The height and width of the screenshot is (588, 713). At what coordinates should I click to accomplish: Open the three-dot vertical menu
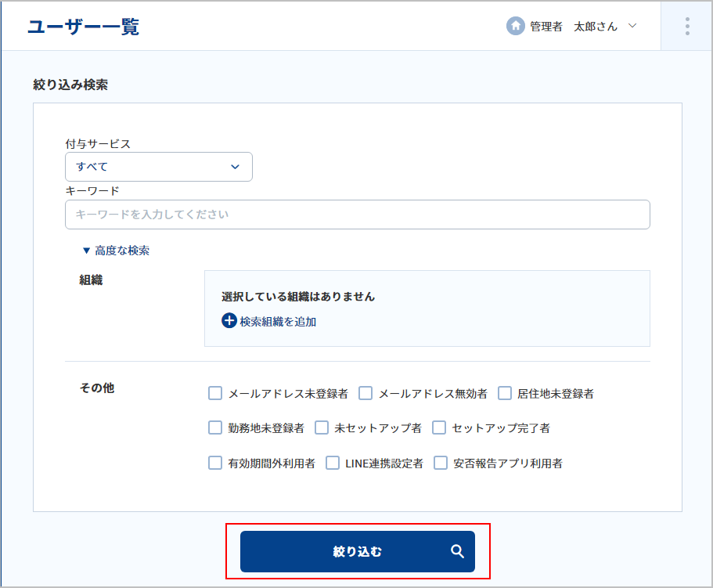click(x=687, y=27)
